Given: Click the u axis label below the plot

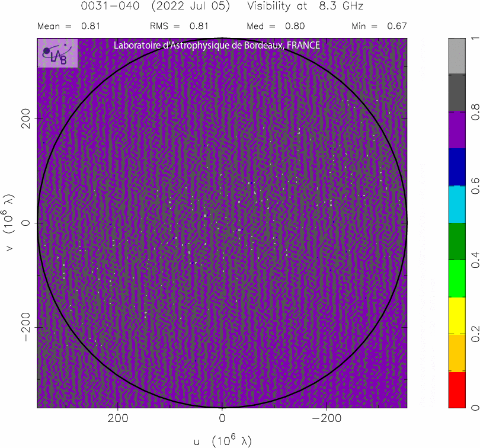Looking at the screenshot, I should [222, 440].
